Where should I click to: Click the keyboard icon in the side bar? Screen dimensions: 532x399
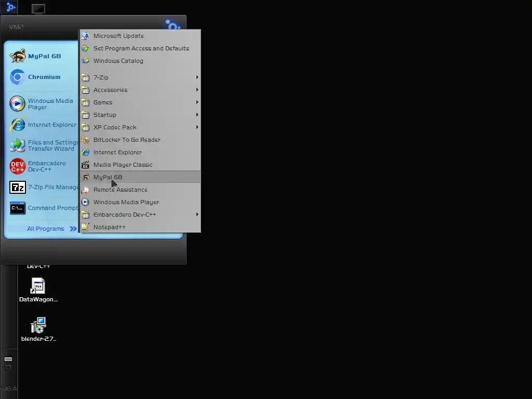(8, 359)
